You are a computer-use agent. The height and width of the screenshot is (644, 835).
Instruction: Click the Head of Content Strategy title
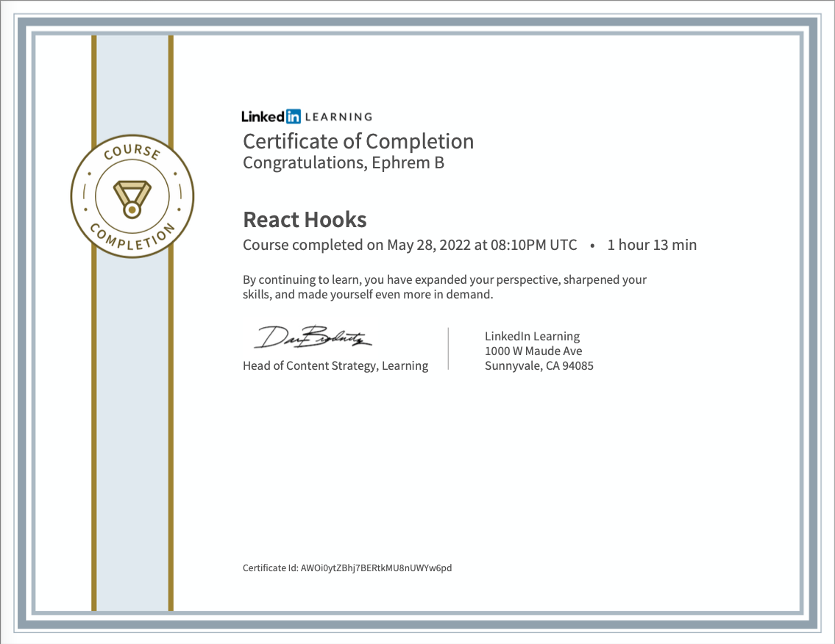coord(335,365)
